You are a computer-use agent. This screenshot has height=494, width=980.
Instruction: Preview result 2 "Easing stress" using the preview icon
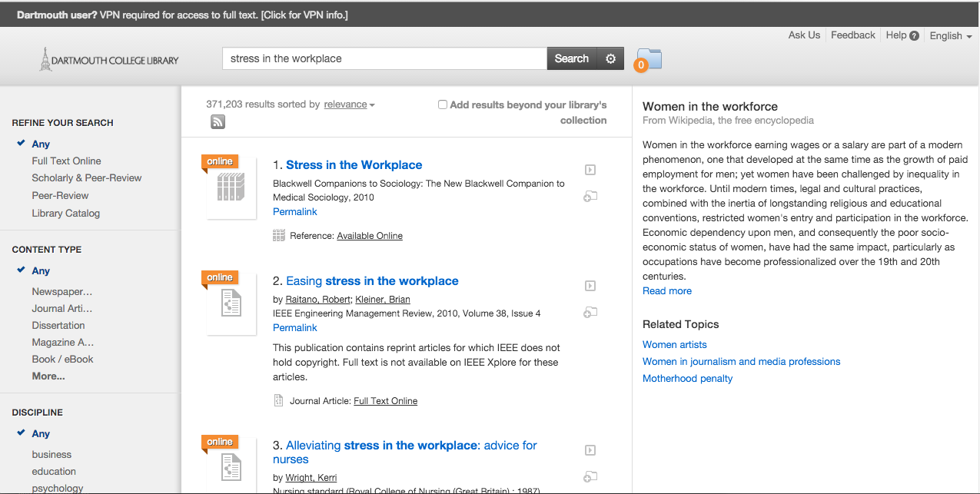[590, 286]
